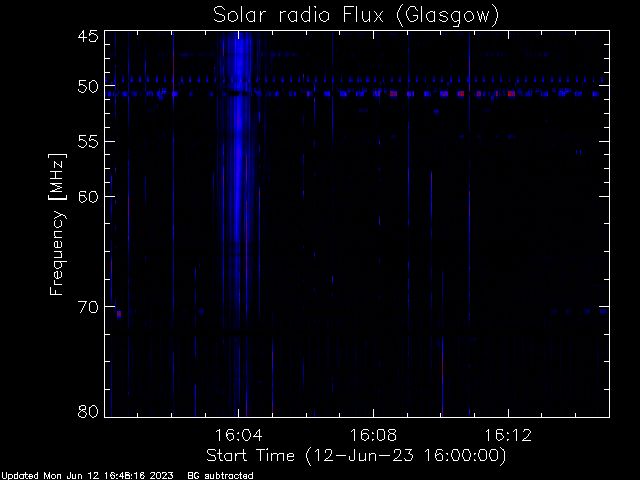Click the 45 MHz axis label
Screen dimensions: 640x480
click(88, 36)
